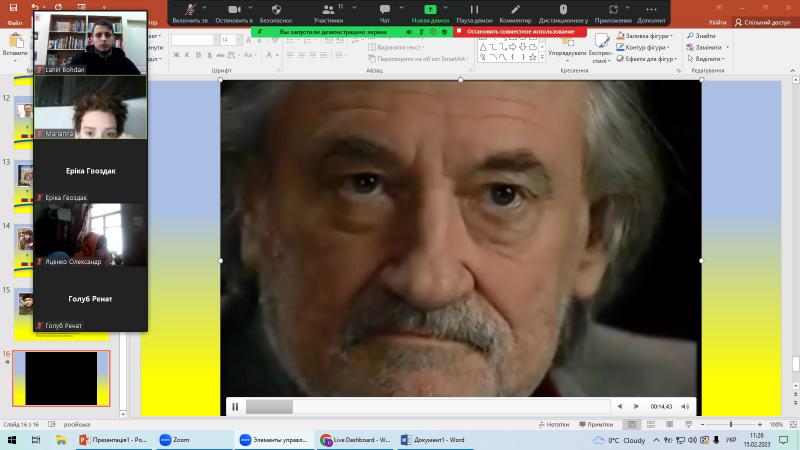Switch to Slide Sorter view
The image size is (800, 450).
point(651,424)
